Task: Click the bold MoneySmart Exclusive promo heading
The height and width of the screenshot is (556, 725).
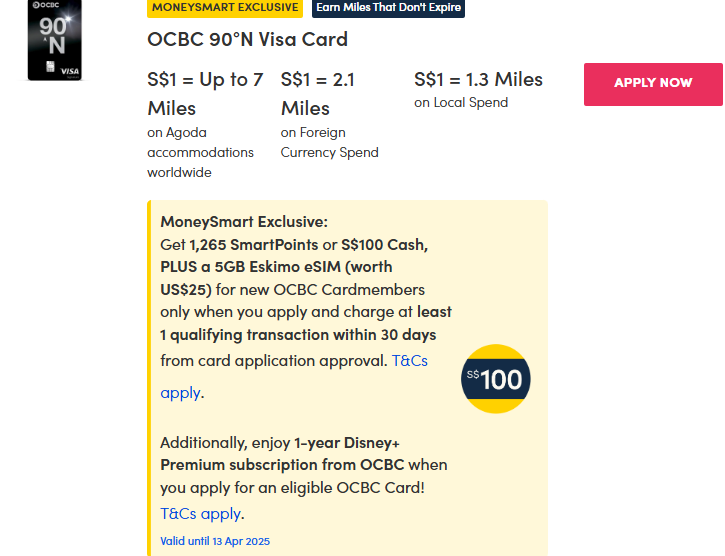Action: [x=244, y=222]
